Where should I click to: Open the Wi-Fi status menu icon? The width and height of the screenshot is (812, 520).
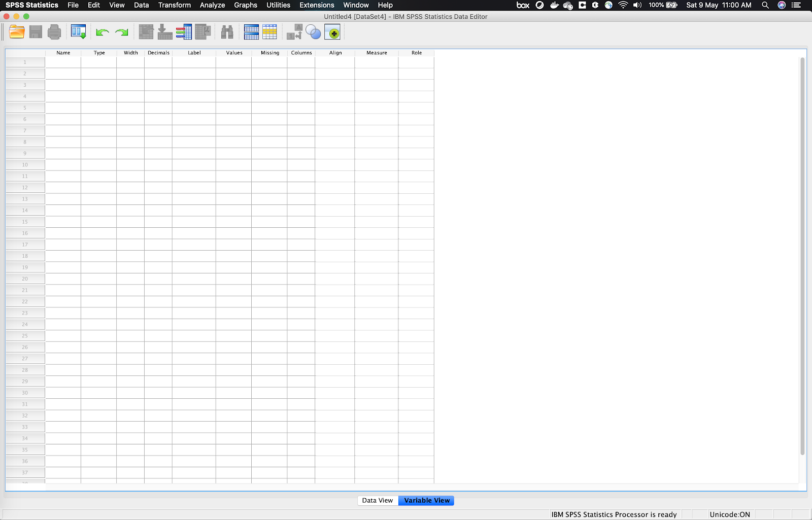tap(623, 5)
